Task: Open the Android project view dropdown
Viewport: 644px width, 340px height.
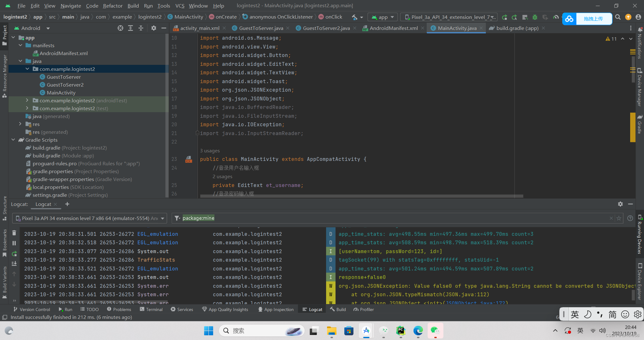Action: (x=32, y=28)
